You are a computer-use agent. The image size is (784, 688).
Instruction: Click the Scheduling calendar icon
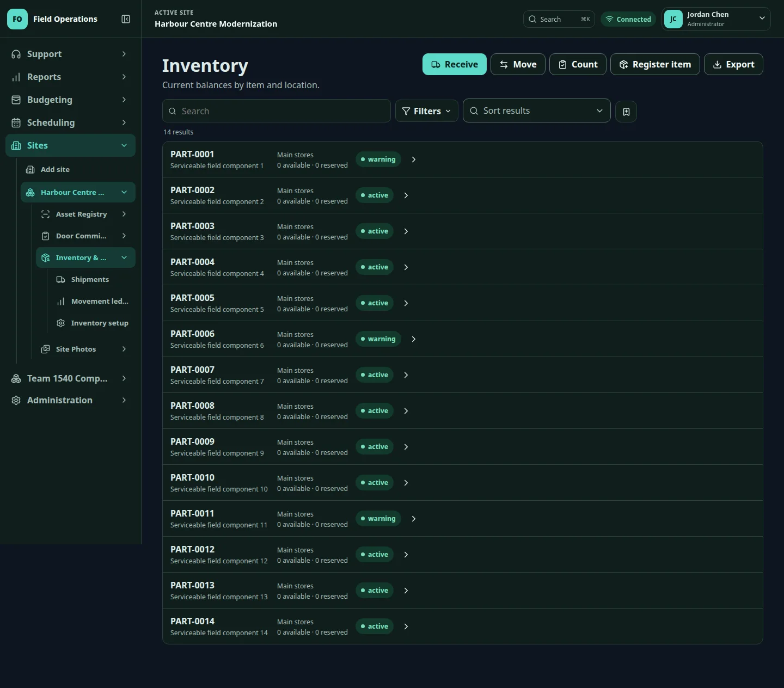click(x=16, y=122)
